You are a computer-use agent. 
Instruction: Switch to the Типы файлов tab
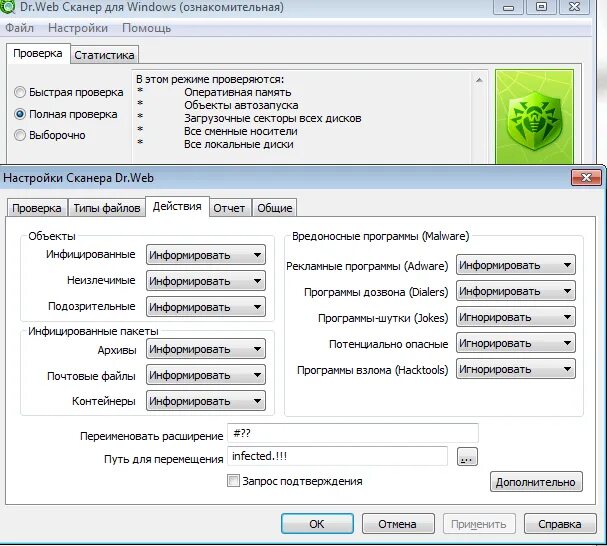pos(107,208)
